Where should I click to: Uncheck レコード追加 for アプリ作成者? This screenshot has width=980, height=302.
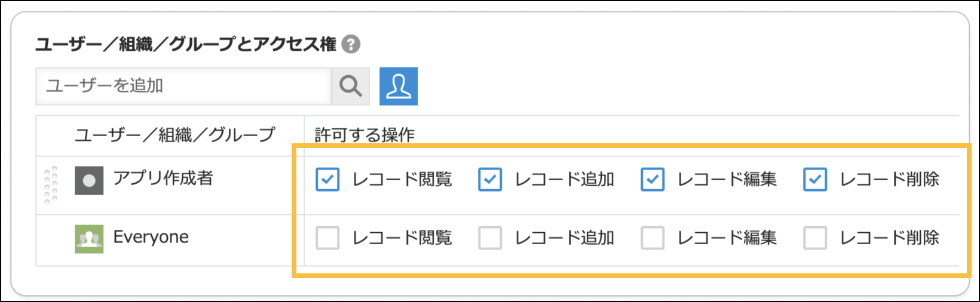tap(490, 180)
